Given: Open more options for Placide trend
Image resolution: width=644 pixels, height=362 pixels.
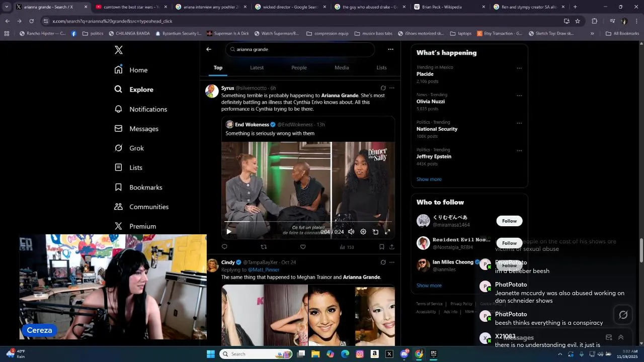Looking at the screenshot, I should 519,68.
